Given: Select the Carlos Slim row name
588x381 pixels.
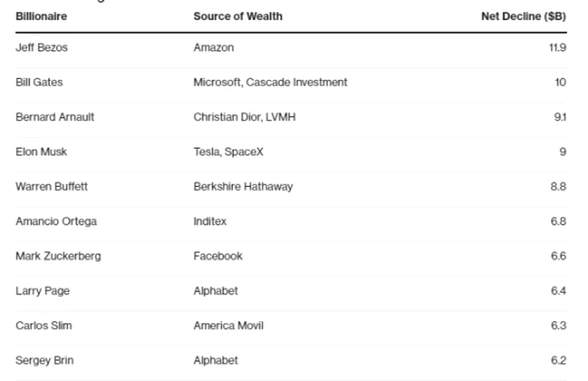Looking at the screenshot, I should [44, 325].
